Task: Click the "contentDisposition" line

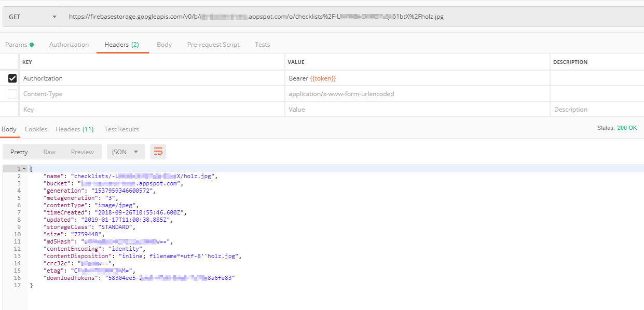Action: pyautogui.click(x=143, y=256)
